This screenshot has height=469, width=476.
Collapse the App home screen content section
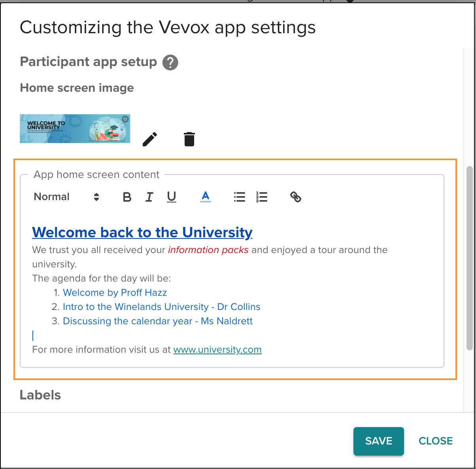click(x=96, y=174)
